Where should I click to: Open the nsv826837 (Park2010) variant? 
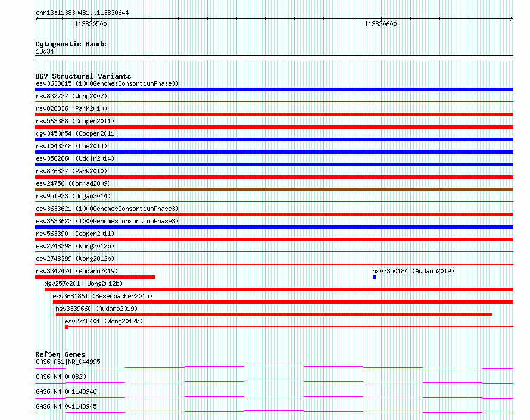71,171
